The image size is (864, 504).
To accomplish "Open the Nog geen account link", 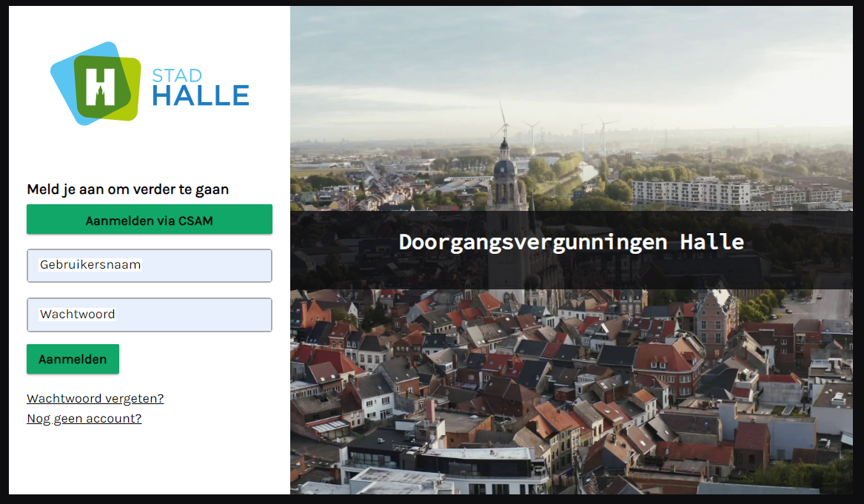I will pos(84,418).
